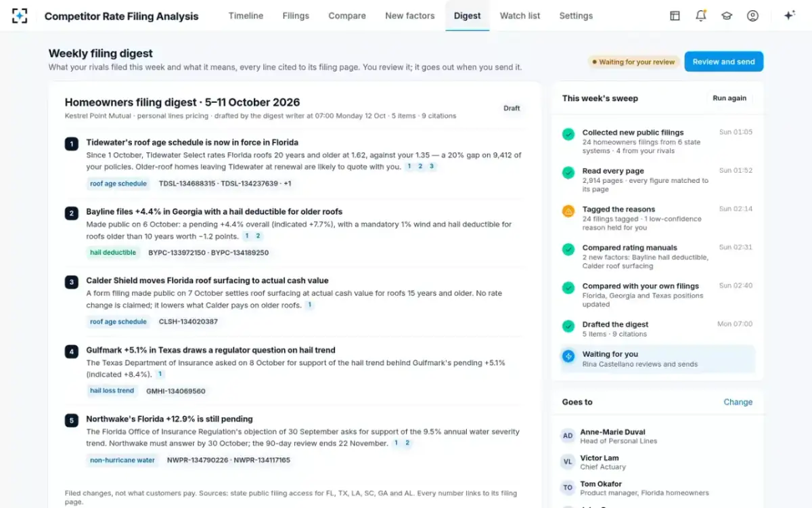This screenshot has height=508, width=812.
Task: Open the New factors tab
Action: (x=410, y=16)
